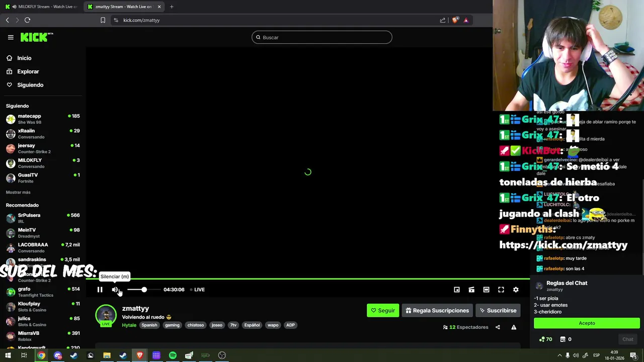Click the cast stream icon
Screen dimensions: 644x362
471,290
